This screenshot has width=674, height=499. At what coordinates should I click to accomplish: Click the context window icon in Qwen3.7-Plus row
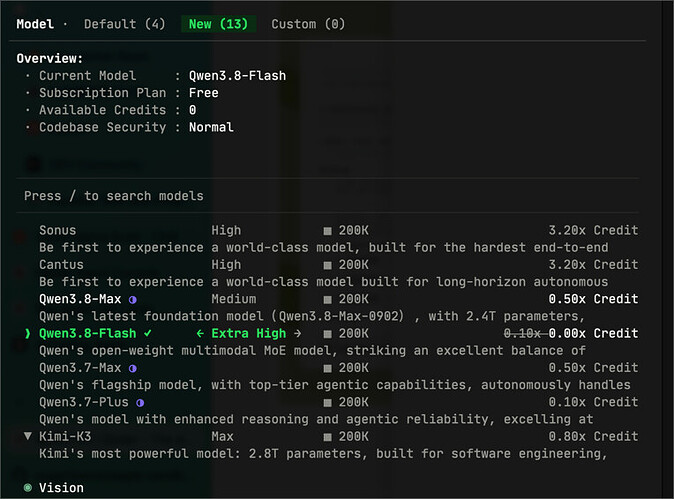click(328, 403)
